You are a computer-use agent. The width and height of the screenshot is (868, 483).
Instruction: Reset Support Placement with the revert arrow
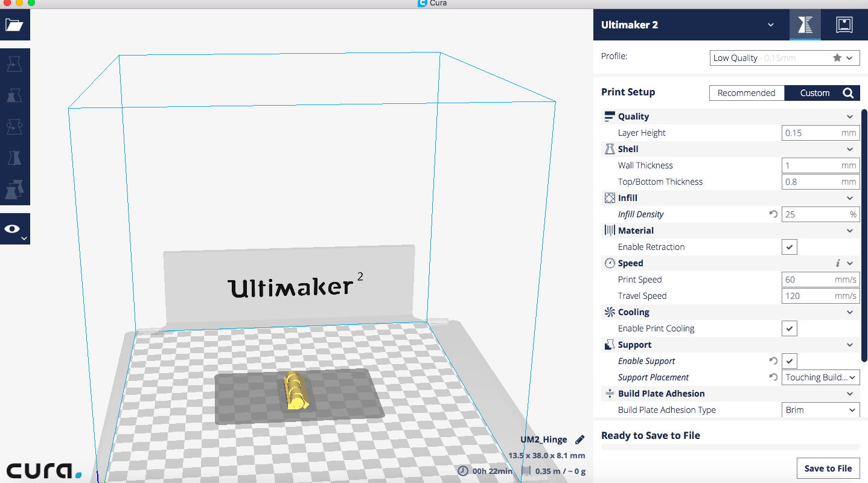(x=773, y=377)
